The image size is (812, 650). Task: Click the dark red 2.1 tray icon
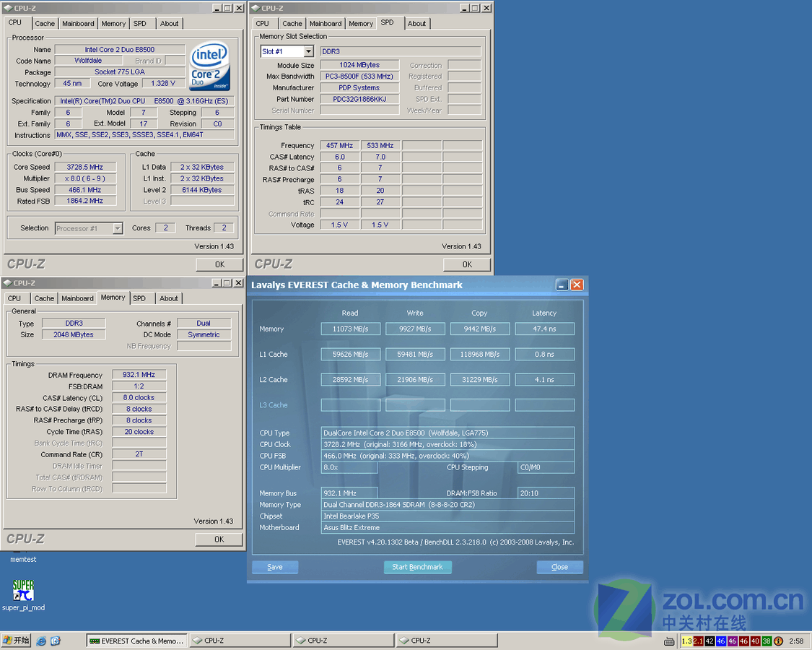[x=698, y=641]
